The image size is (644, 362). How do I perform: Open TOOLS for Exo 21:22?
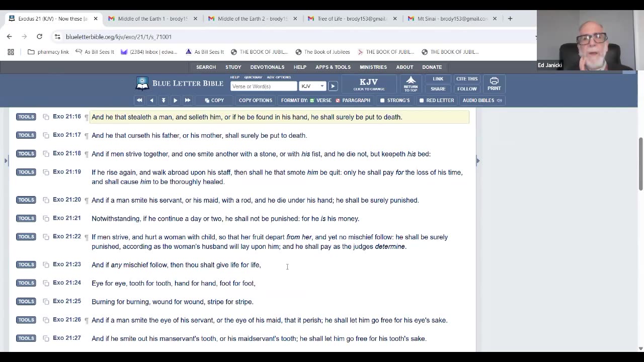point(26,237)
